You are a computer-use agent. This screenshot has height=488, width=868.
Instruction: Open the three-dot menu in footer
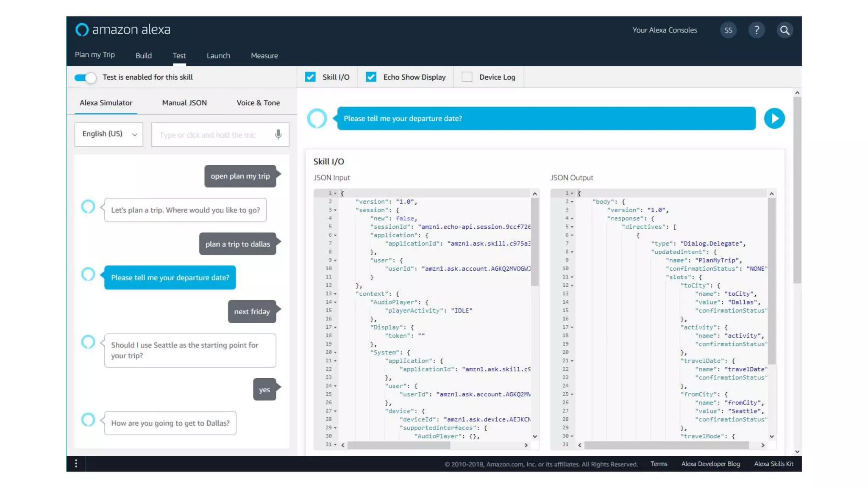coord(76,463)
